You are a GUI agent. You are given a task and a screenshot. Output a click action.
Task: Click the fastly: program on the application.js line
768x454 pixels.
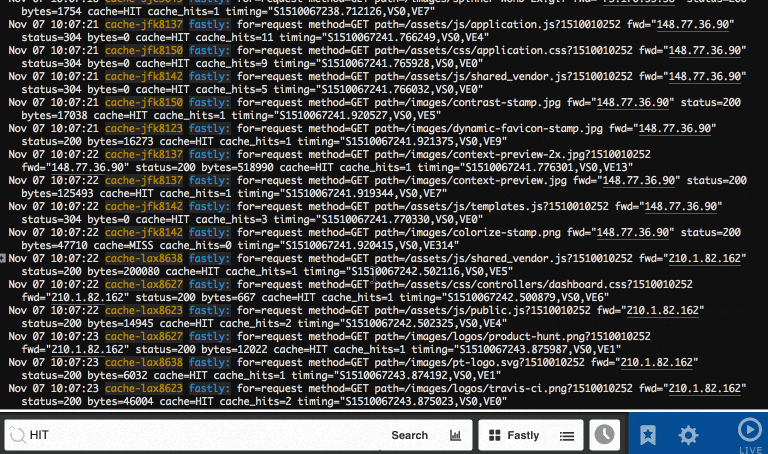(x=209, y=24)
